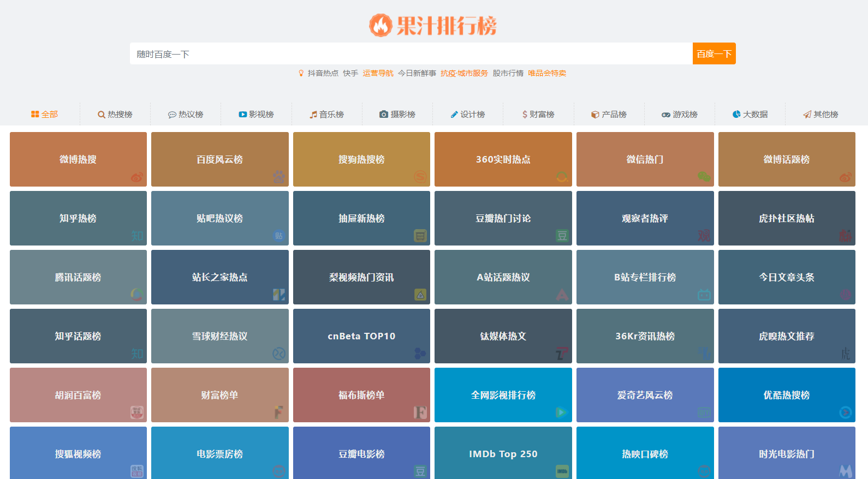The height and width of the screenshot is (479, 868).
Task: Open the 搜狐视频榜 card
Action: click(x=78, y=453)
